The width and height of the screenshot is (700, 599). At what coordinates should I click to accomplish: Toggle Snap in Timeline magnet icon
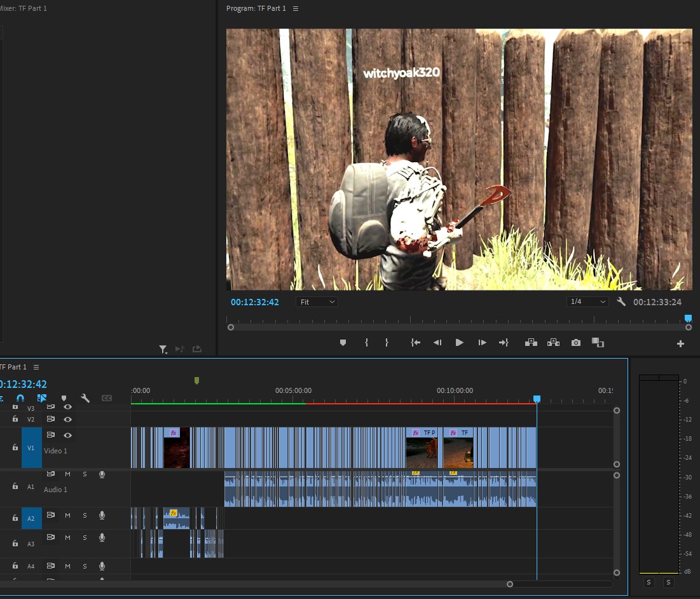(20, 397)
